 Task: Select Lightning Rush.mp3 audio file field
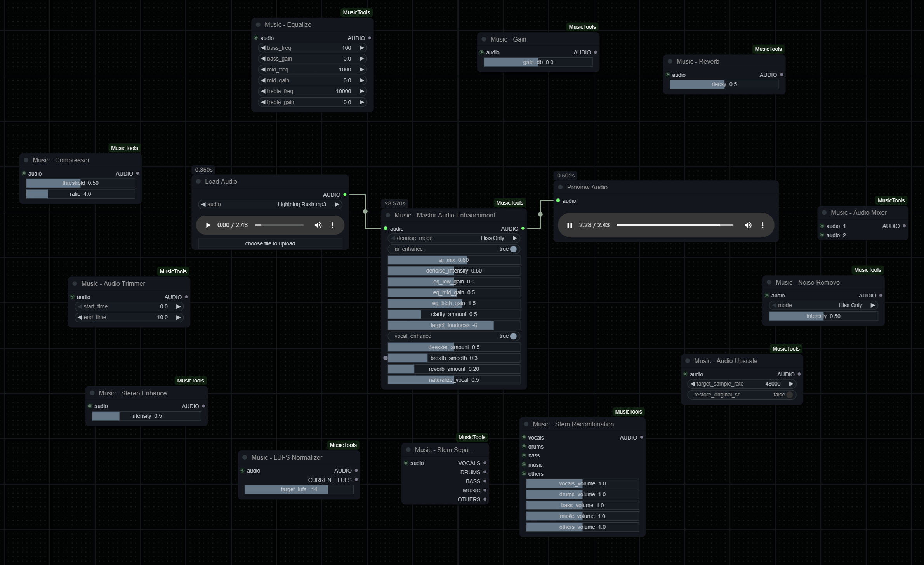270,204
